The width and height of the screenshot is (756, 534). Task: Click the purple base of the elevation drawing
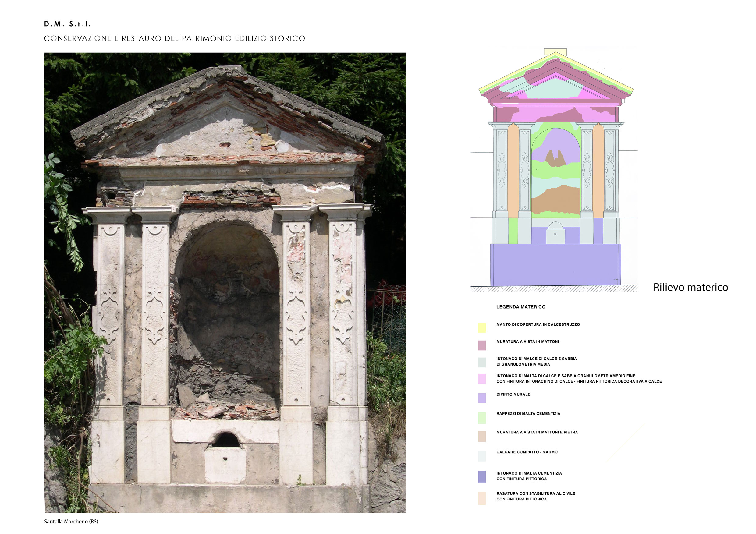click(555, 265)
